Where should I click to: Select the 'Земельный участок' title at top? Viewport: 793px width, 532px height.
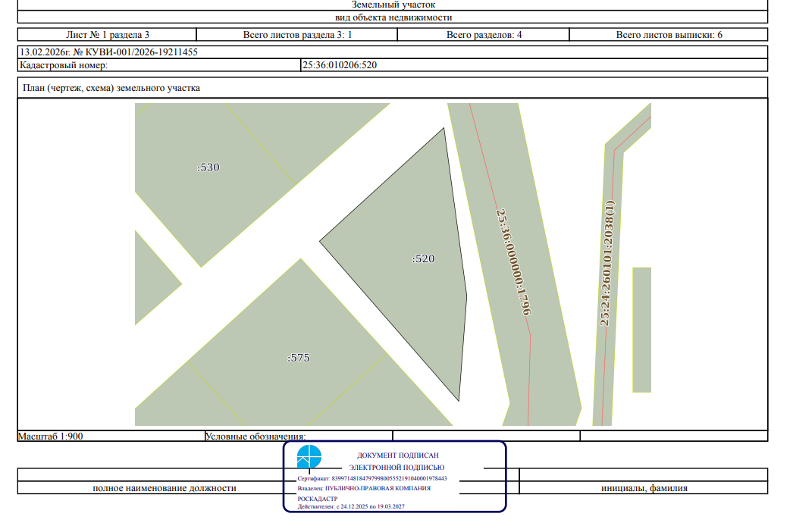click(x=393, y=5)
